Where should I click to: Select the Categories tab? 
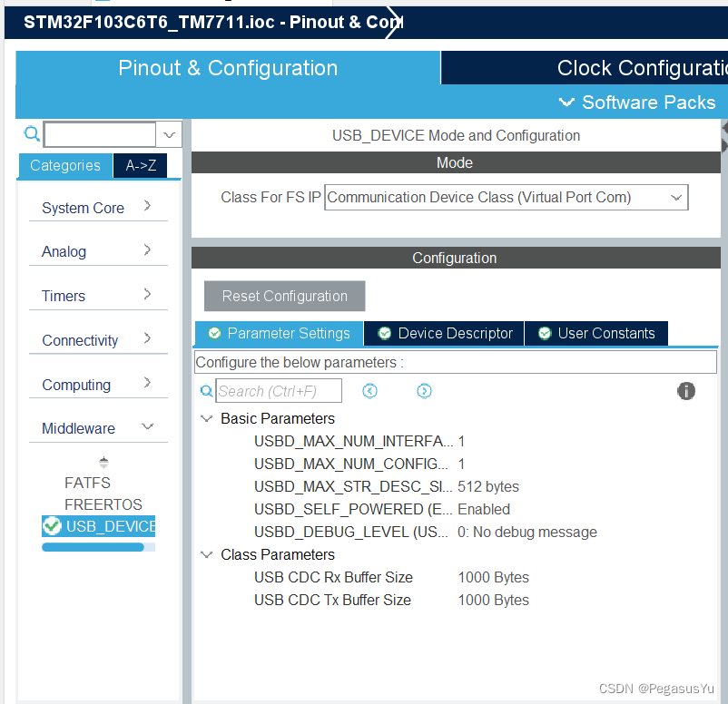tap(65, 165)
